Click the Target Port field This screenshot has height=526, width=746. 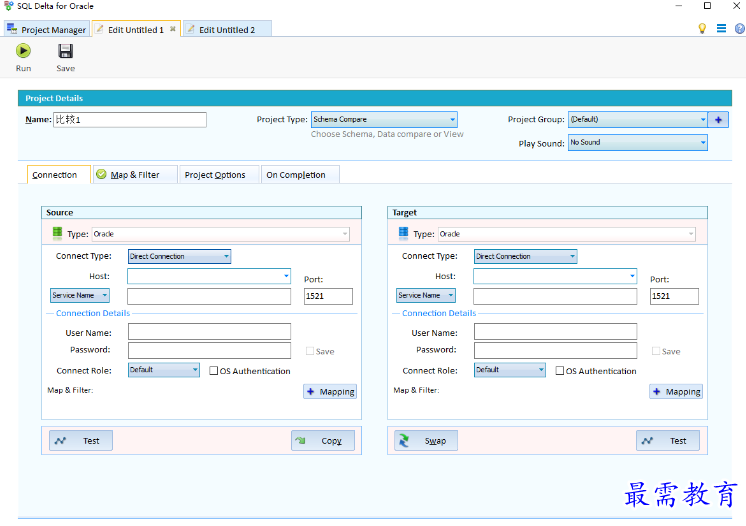pyautogui.click(x=674, y=296)
